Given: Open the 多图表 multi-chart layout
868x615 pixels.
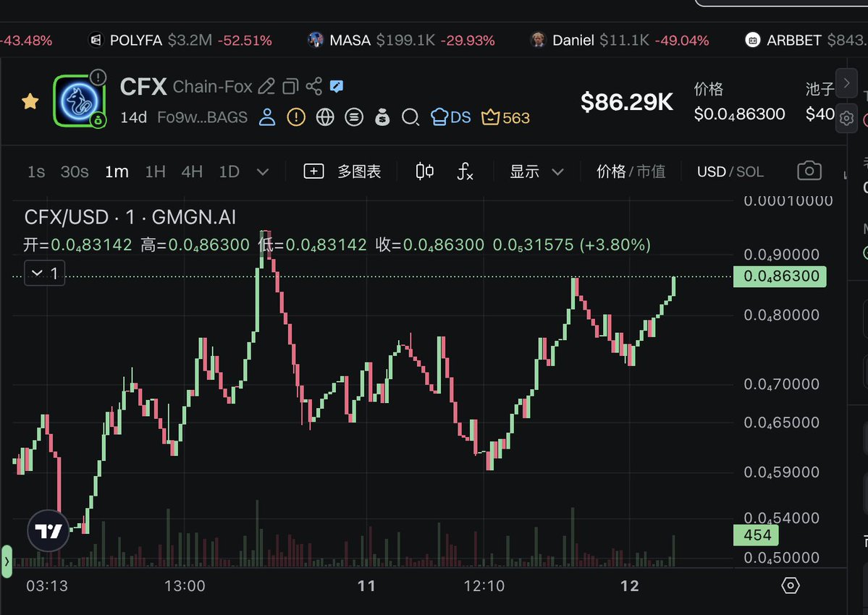Looking at the screenshot, I should click(342, 171).
